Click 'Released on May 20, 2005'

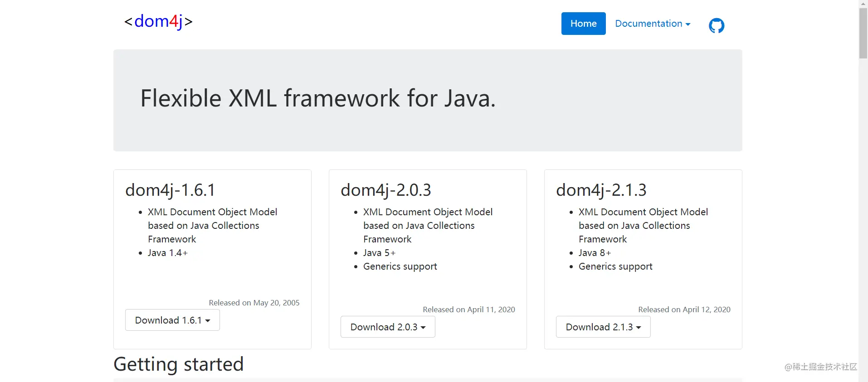click(x=254, y=303)
